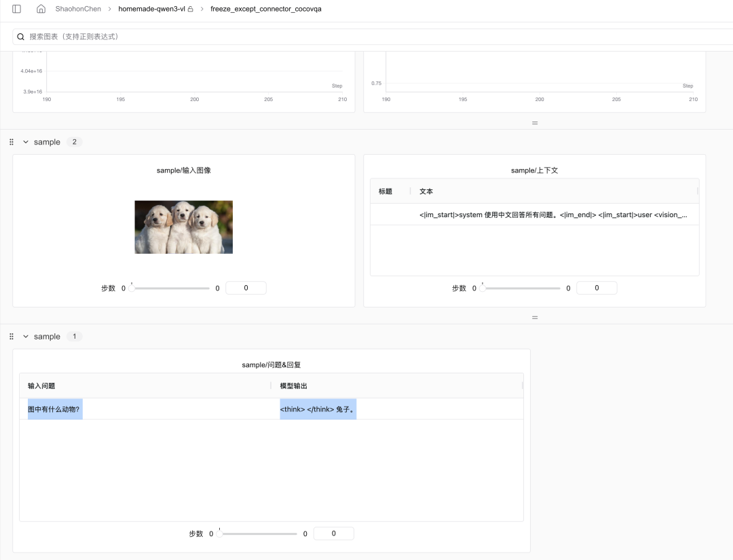The width and height of the screenshot is (733, 560).
Task: Open the ShaohonChen breadcrumb link
Action: click(x=77, y=9)
